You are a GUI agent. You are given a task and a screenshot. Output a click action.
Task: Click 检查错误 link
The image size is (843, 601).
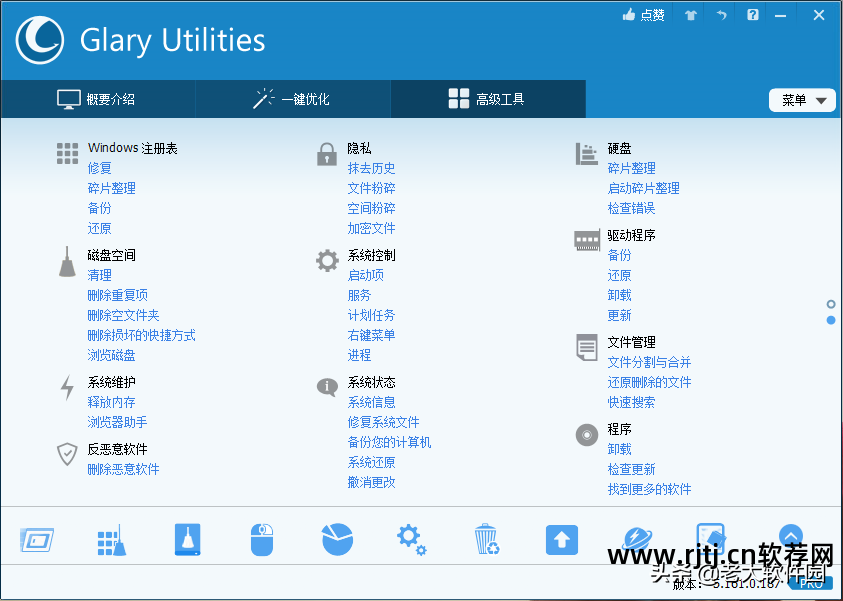631,208
